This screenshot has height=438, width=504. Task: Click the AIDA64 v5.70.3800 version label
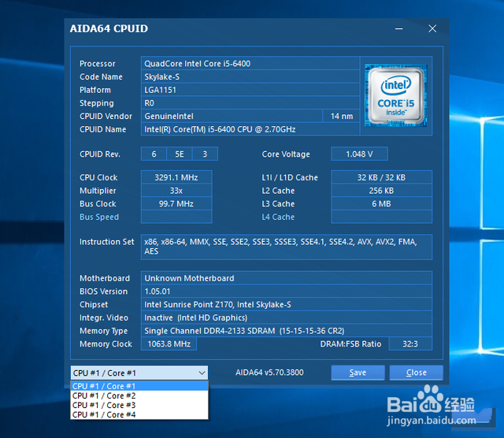point(269,373)
